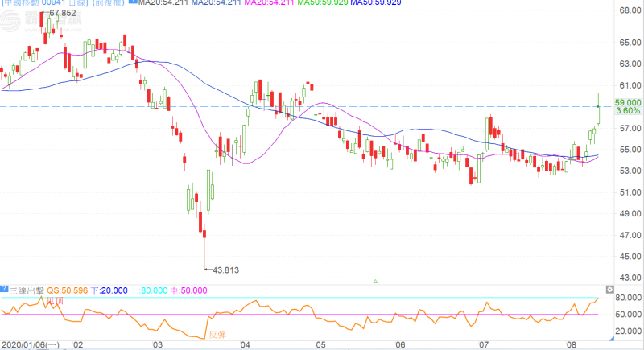Click the 59.000 current price tag
Viewport: 644px width, 350px height.
click(x=627, y=103)
